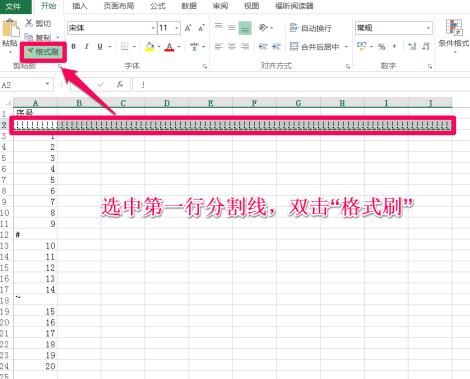Viewport: 470px width, 379px height.
Task: Switch to Page Layout (页面布局) tab
Action: (119, 6)
